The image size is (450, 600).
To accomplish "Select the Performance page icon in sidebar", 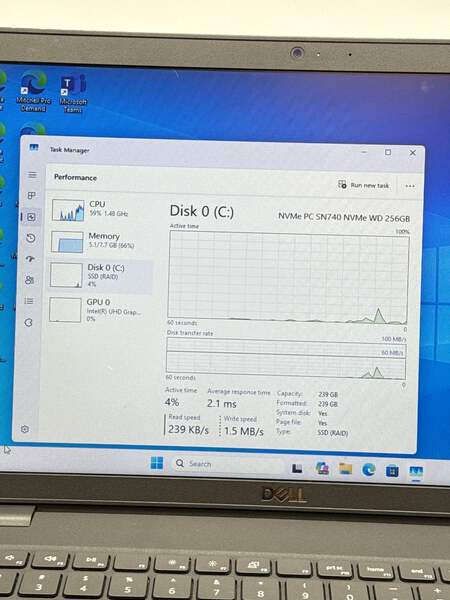I will (x=31, y=217).
